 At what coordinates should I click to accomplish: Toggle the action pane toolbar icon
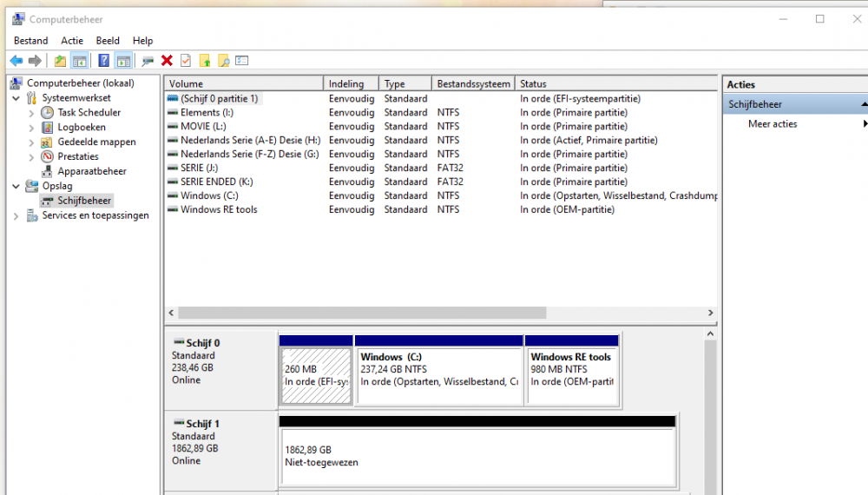(x=123, y=60)
